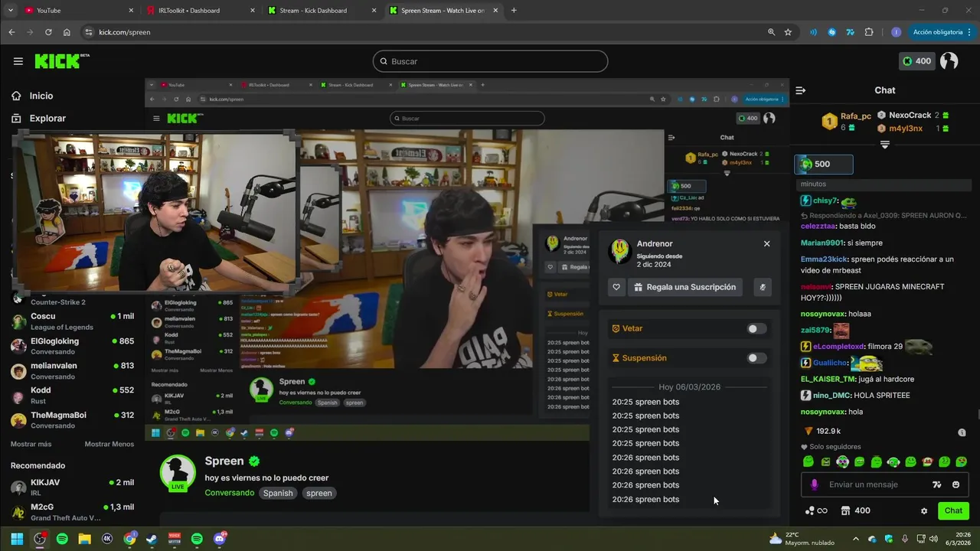This screenshot has width=980, height=551.
Task: Expand the gift leaderboard chevron
Action: 884,144
